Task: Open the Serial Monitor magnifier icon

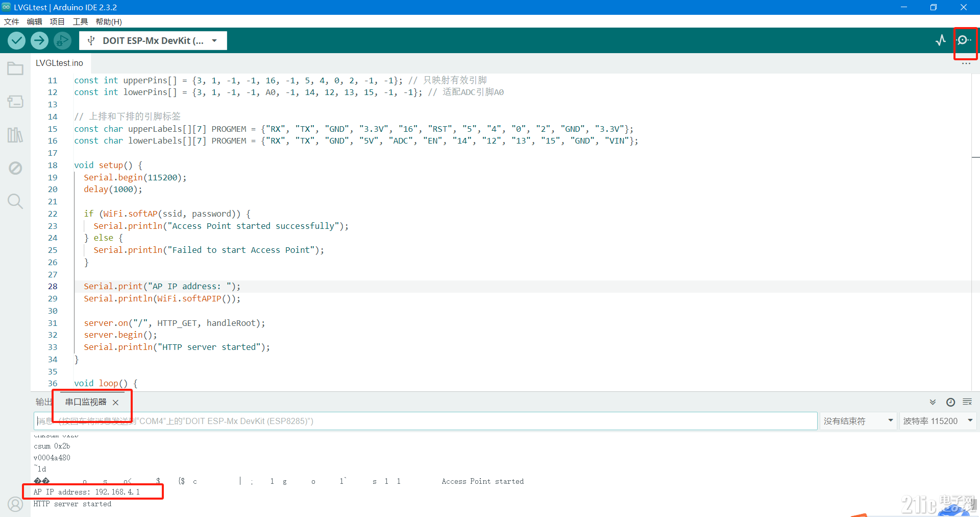Action: click(964, 40)
